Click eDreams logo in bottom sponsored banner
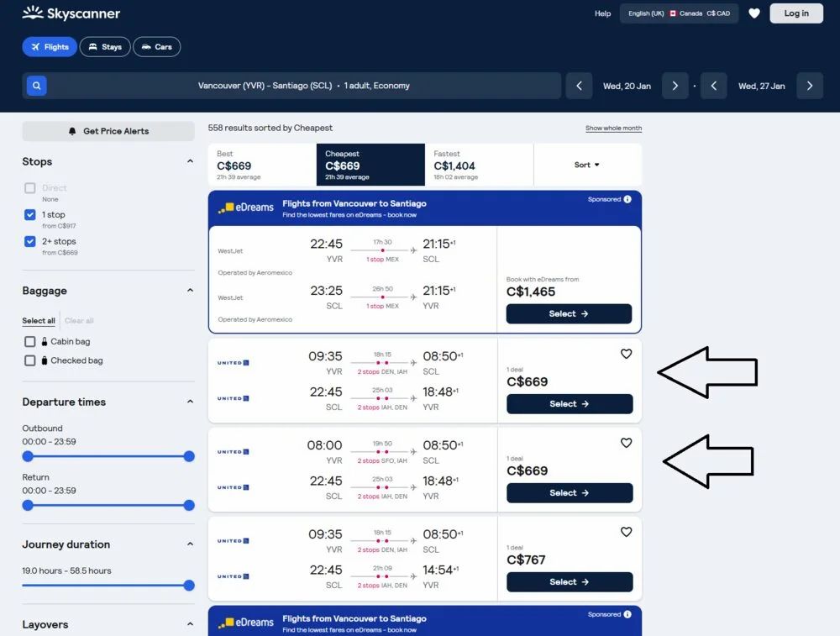Image resolution: width=840 pixels, height=636 pixels. pyautogui.click(x=246, y=622)
